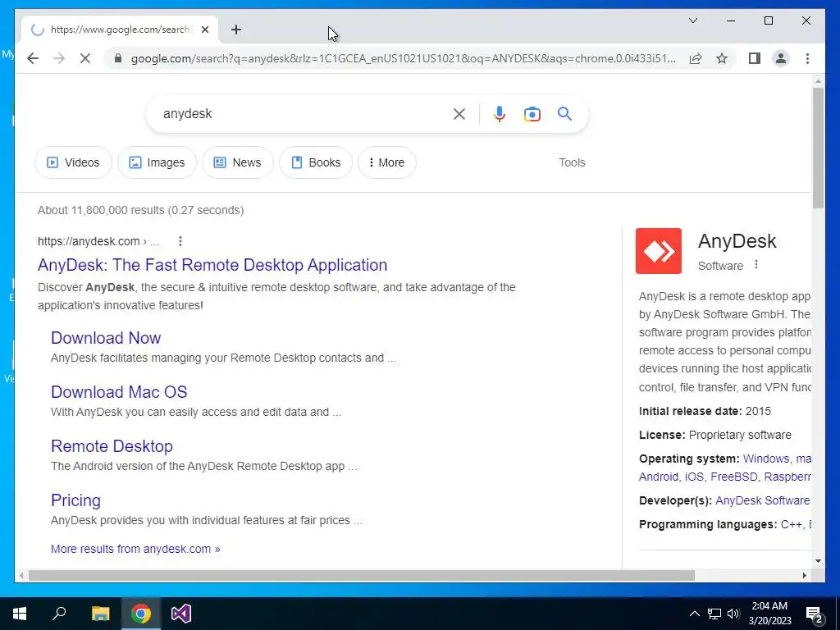
Task: Open Chrome three-dot menu
Action: pos(807,58)
